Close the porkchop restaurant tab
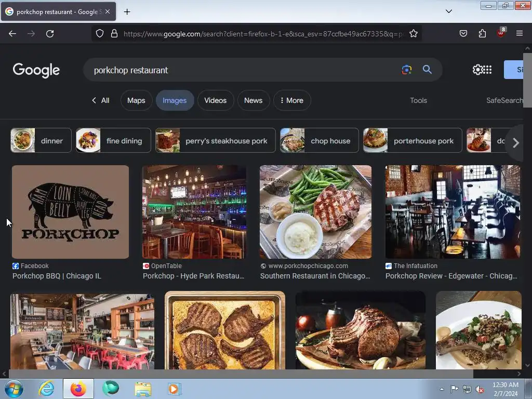 point(108,11)
